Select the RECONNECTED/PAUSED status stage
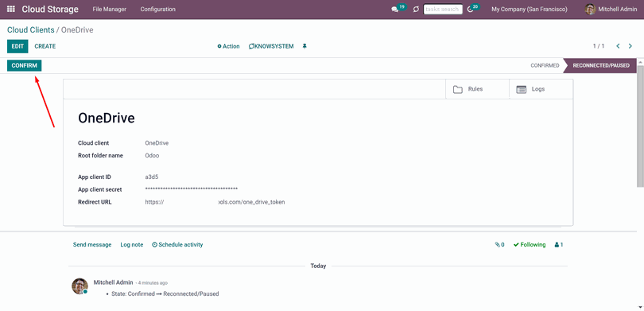 click(x=601, y=66)
